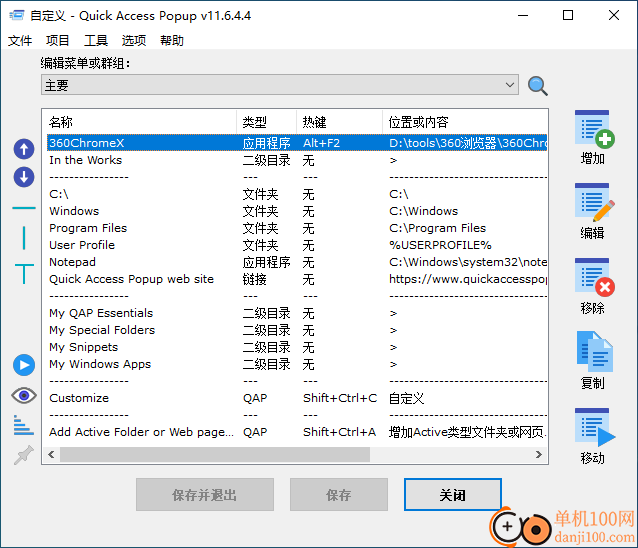Click the 保存并退出 button

point(205,495)
